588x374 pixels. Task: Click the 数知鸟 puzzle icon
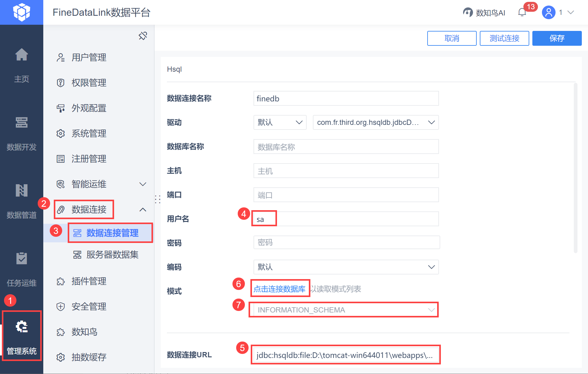(61, 332)
